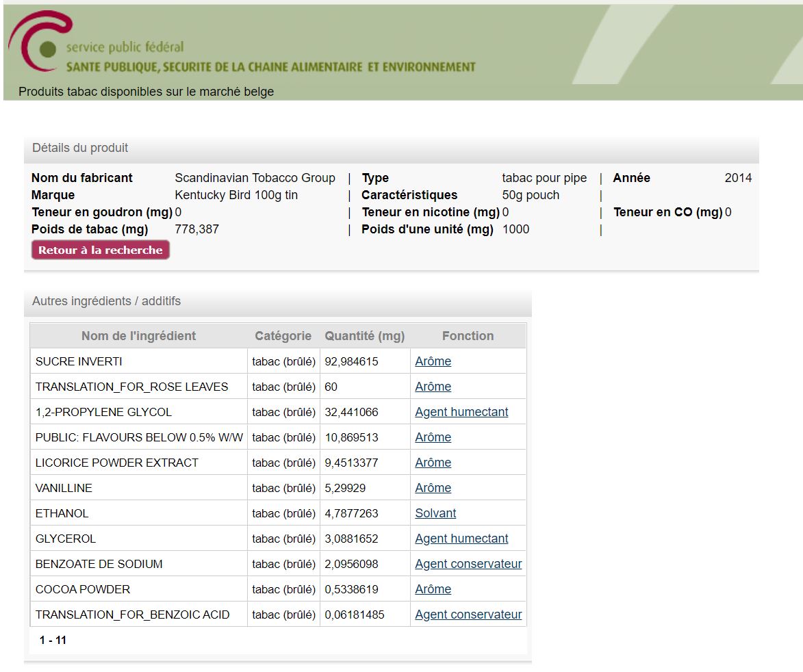Image resolution: width=803 pixels, height=672 pixels.
Task: Click the Teneur en goudron (mg) label
Action: tap(102, 212)
